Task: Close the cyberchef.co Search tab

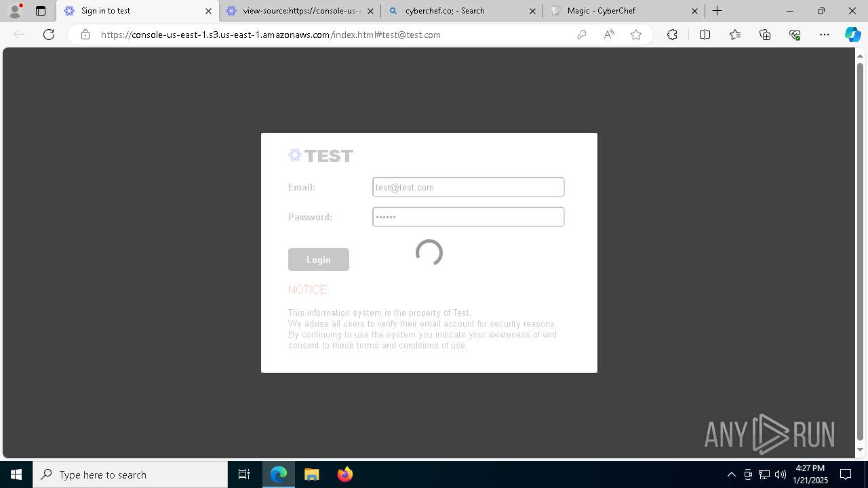Action: click(x=532, y=11)
